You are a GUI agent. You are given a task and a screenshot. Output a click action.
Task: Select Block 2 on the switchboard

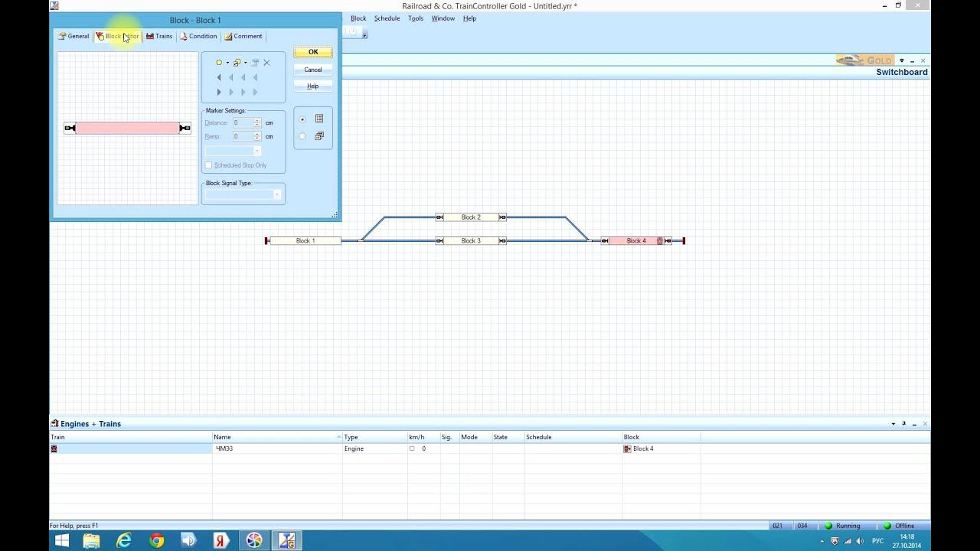[471, 217]
